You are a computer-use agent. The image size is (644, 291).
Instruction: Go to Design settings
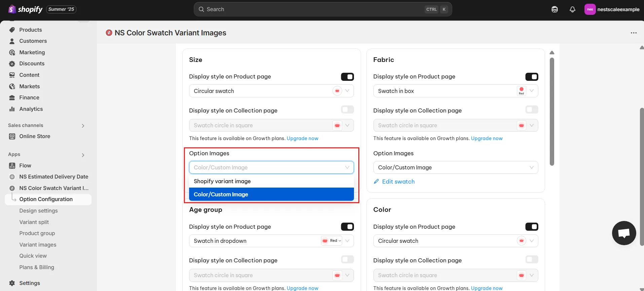[38, 211]
